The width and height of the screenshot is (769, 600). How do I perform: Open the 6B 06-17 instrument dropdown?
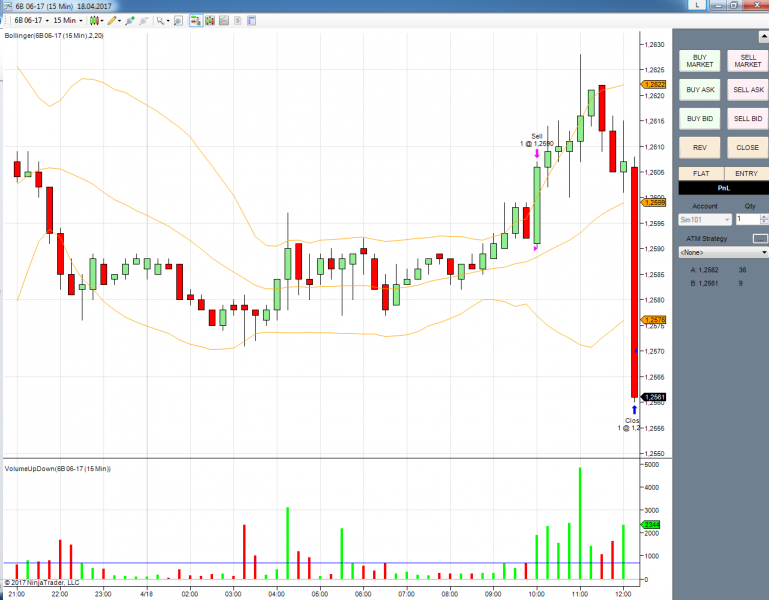[31, 21]
